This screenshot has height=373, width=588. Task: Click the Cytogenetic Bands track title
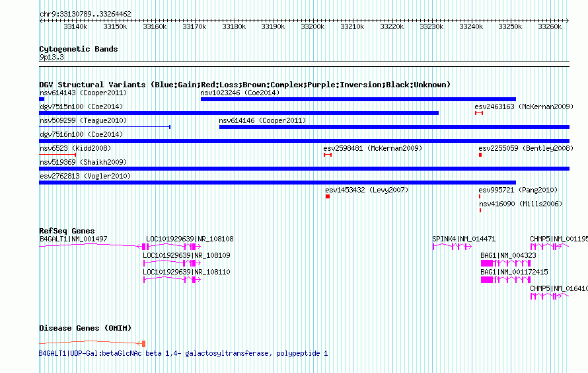(x=79, y=49)
